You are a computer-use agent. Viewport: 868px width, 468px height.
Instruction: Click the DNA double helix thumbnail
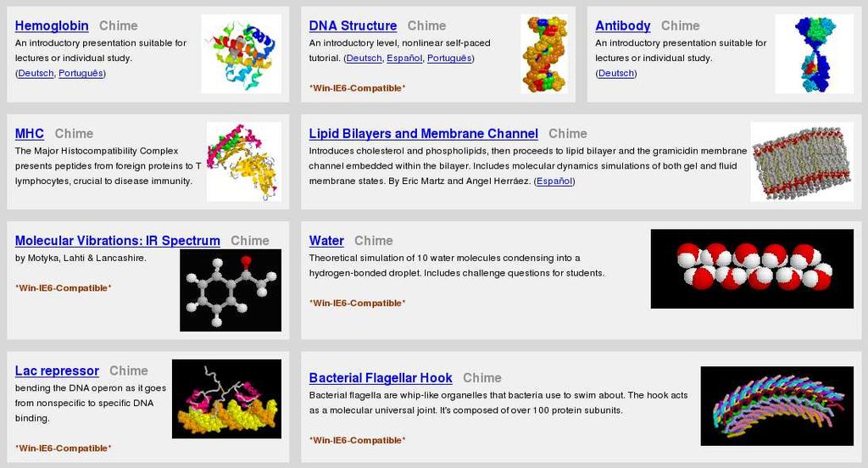click(544, 53)
